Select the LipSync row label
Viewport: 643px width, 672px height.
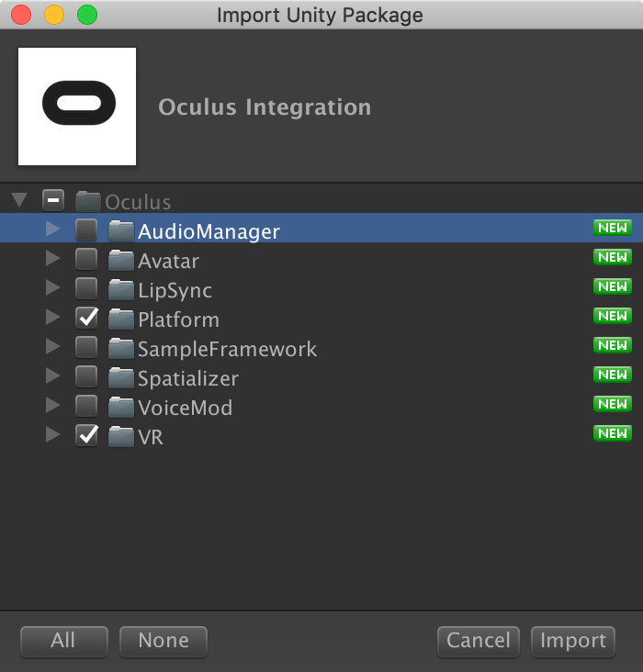[x=175, y=291]
